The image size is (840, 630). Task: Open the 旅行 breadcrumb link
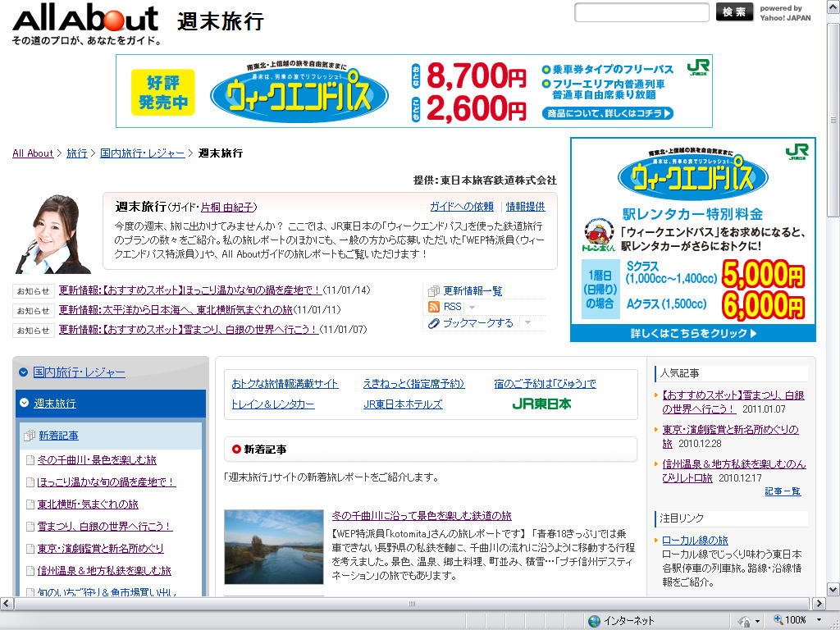point(76,153)
